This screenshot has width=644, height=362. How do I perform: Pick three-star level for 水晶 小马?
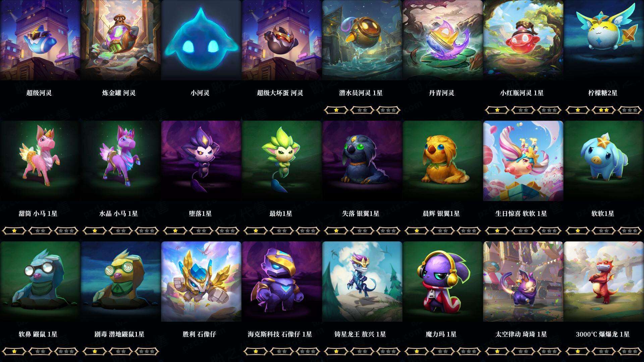147,231
